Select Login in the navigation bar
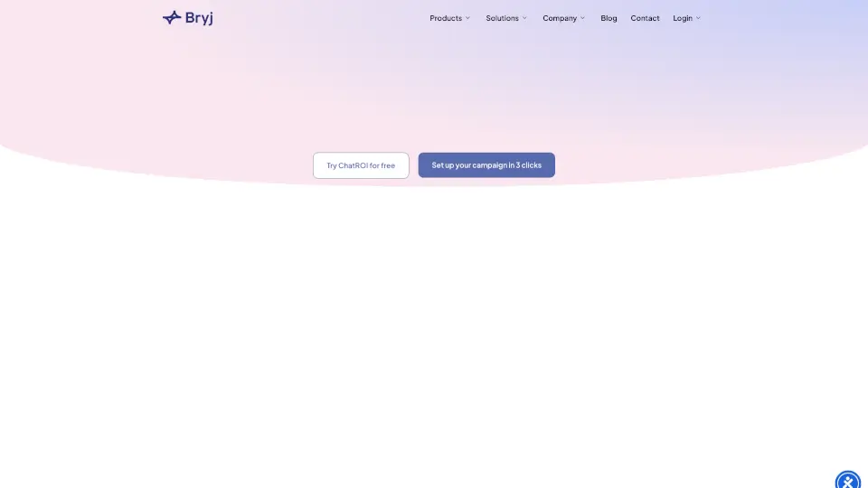 tap(683, 18)
